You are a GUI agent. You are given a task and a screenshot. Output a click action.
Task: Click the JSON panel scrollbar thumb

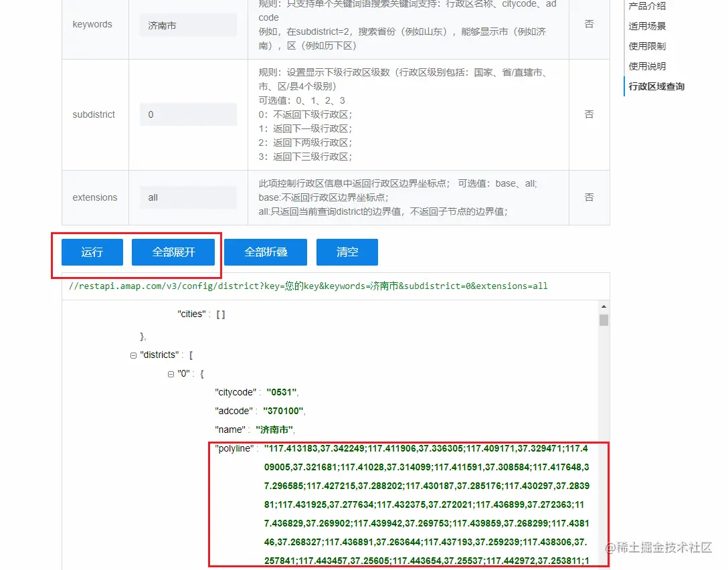pos(604,320)
